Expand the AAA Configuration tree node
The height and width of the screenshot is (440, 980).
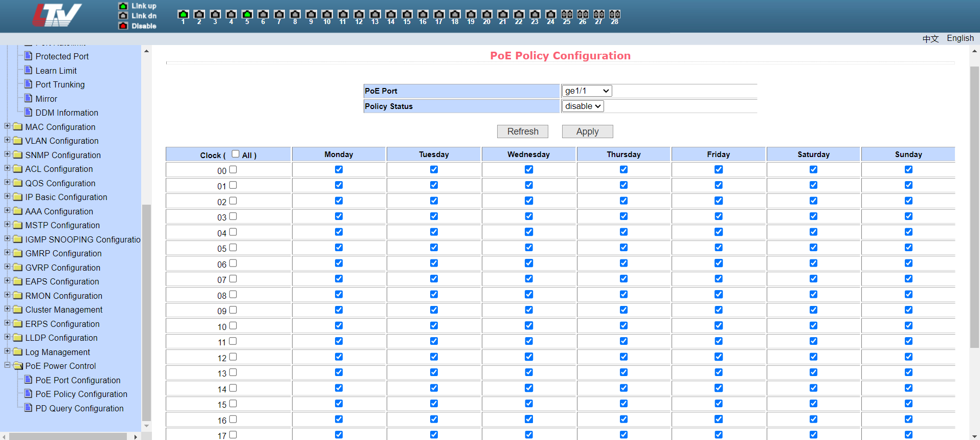point(7,210)
